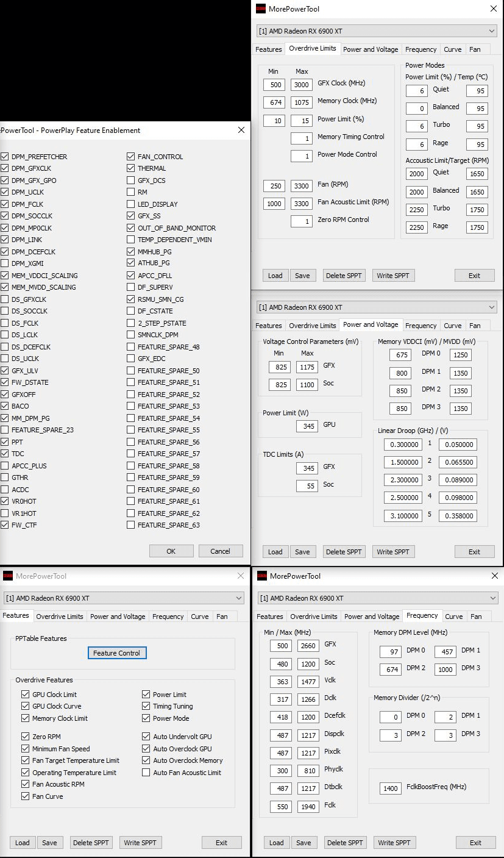Expand the GPU selector in the Power and Voltage window
504x858 pixels.
click(377, 307)
